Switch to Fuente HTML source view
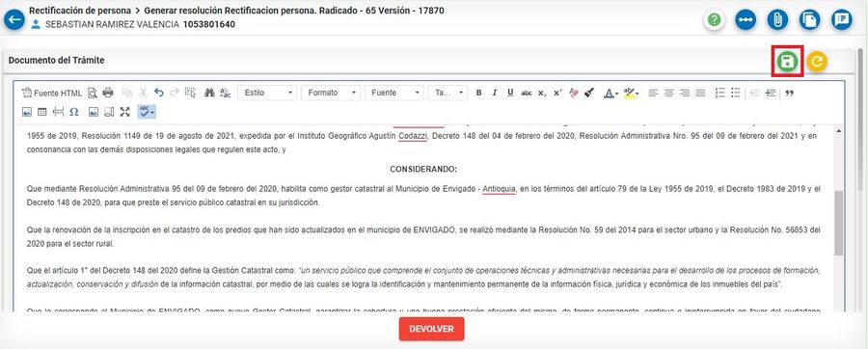 (x=51, y=93)
